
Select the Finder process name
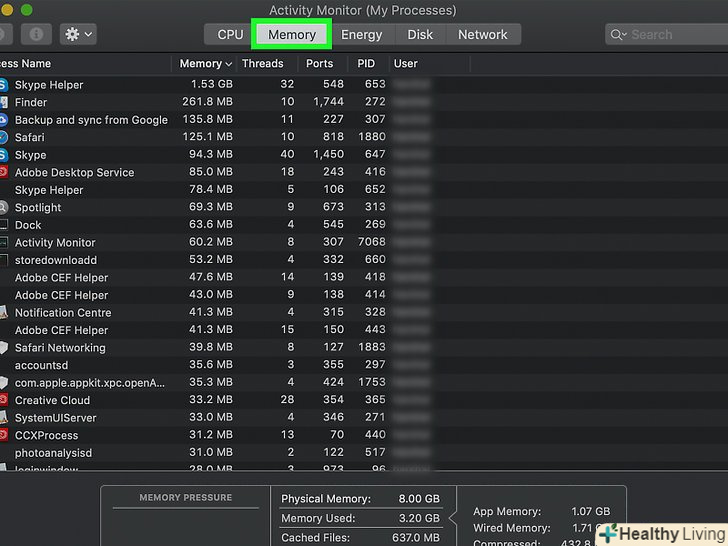pos(31,102)
